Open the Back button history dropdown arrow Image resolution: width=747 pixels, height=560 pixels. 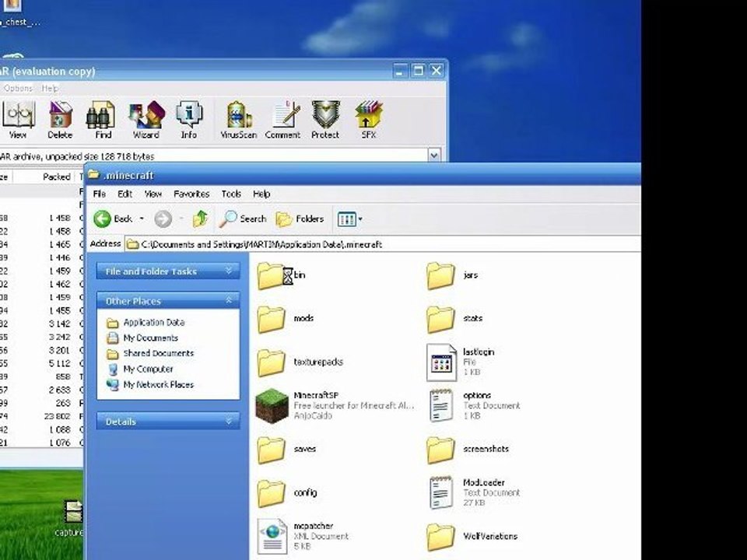142,219
